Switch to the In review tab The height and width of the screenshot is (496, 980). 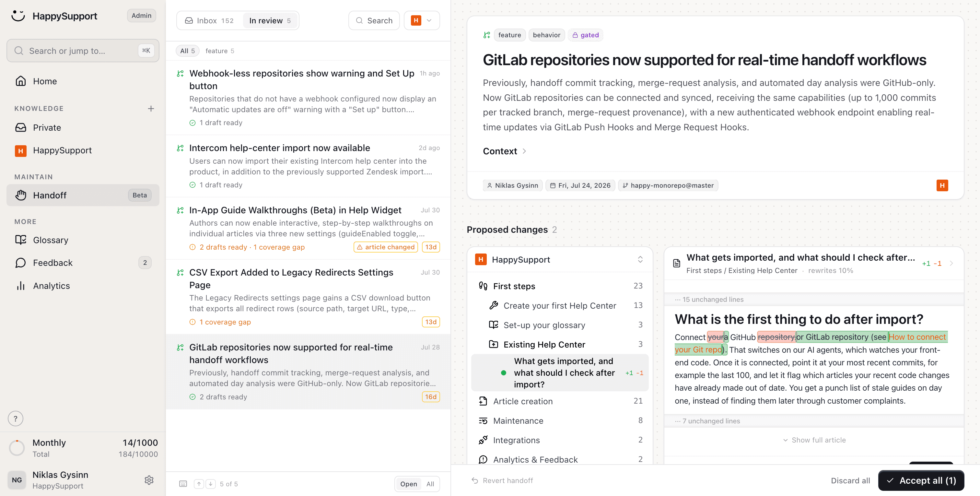[x=270, y=20]
